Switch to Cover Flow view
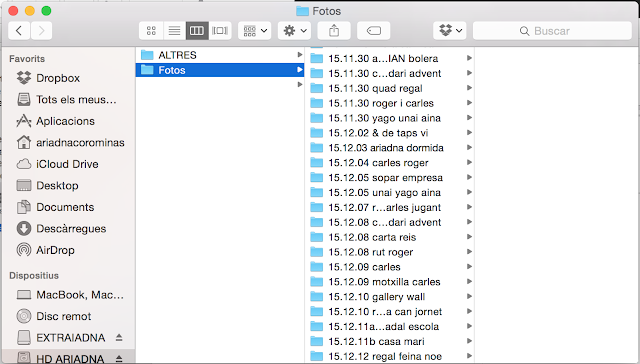640x364 pixels. (220, 31)
